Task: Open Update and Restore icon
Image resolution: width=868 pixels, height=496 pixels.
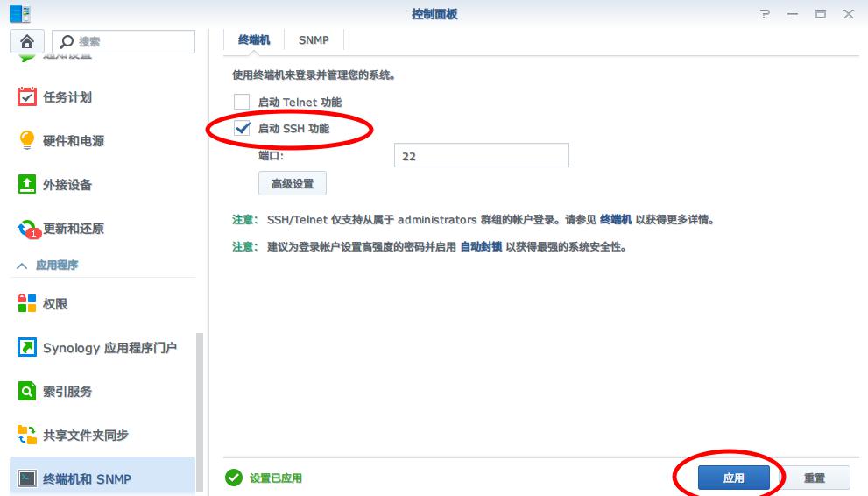Action: [27, 229]
